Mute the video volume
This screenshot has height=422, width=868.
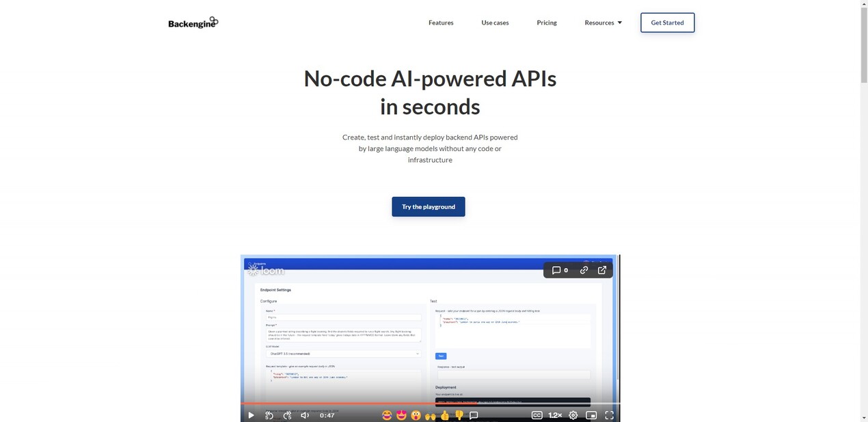pyautogui.click(x=305, y=415)
